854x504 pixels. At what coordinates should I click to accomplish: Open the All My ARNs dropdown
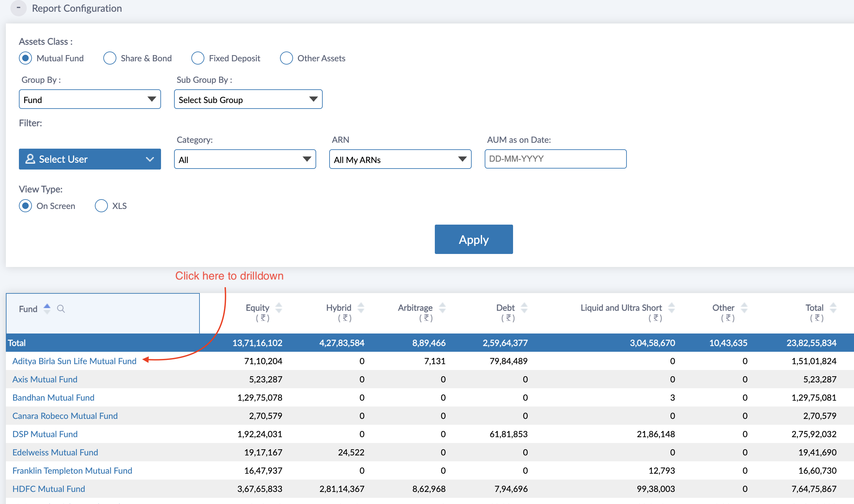coord(400,159)
